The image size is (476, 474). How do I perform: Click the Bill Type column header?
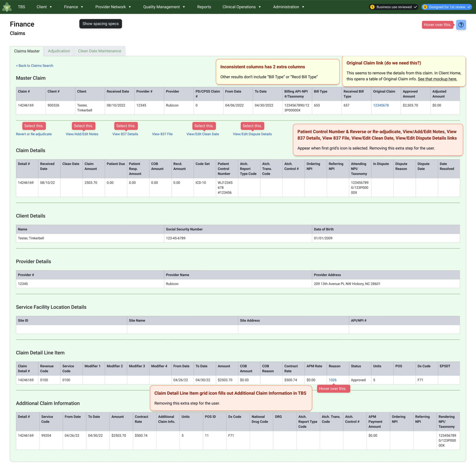point(327,94)
